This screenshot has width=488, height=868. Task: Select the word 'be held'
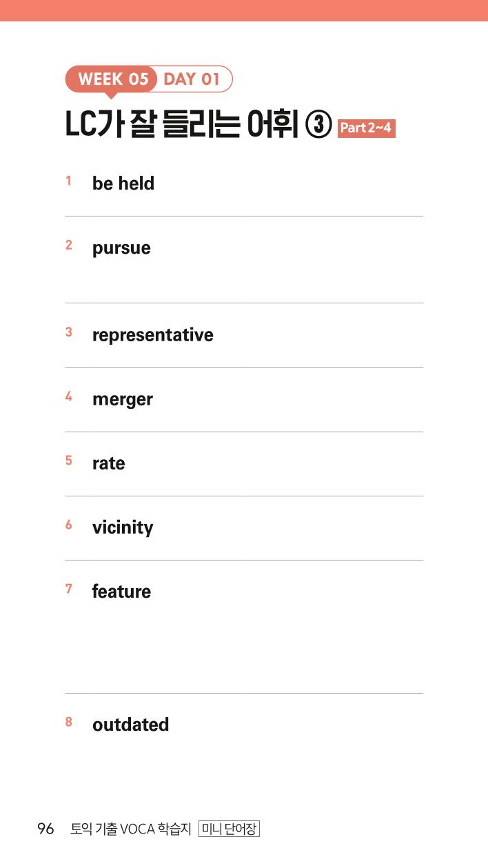coord(123,183)
